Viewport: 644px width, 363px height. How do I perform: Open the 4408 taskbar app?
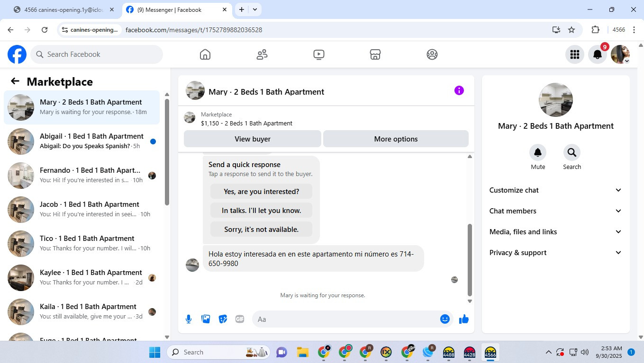[x=449, y=352]
